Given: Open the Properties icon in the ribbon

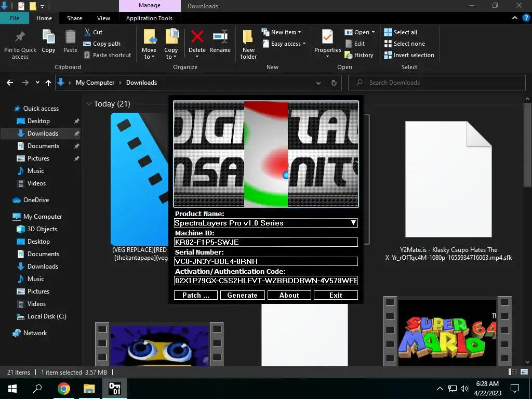Looking at the screenshot, I should (x=327, y=37).
